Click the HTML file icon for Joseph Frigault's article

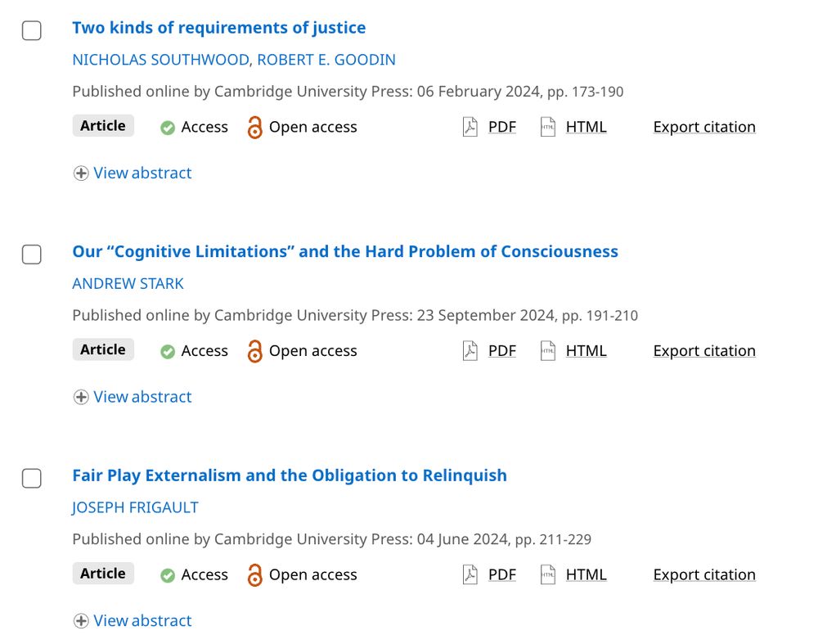pos(547,574)
